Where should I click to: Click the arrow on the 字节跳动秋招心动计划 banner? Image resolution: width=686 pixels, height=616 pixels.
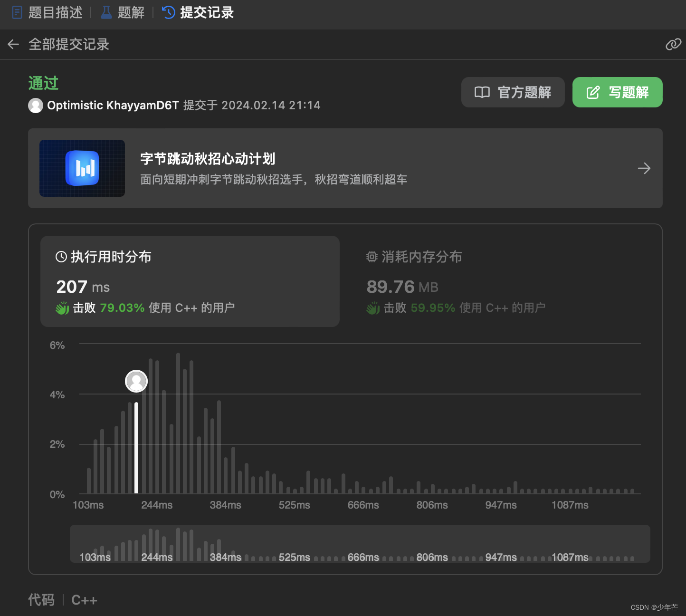(x=644, y=168)
